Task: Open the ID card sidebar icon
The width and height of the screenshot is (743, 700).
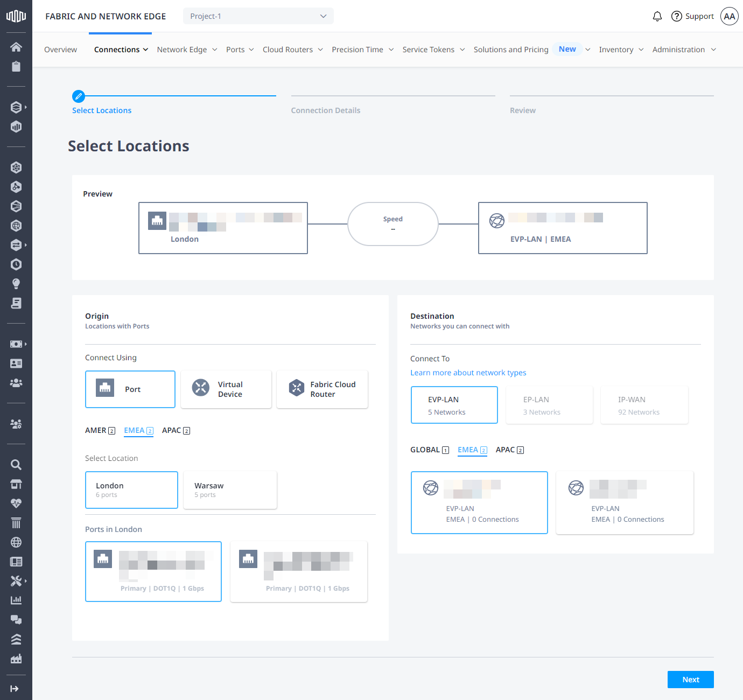Action: point(16,363)
